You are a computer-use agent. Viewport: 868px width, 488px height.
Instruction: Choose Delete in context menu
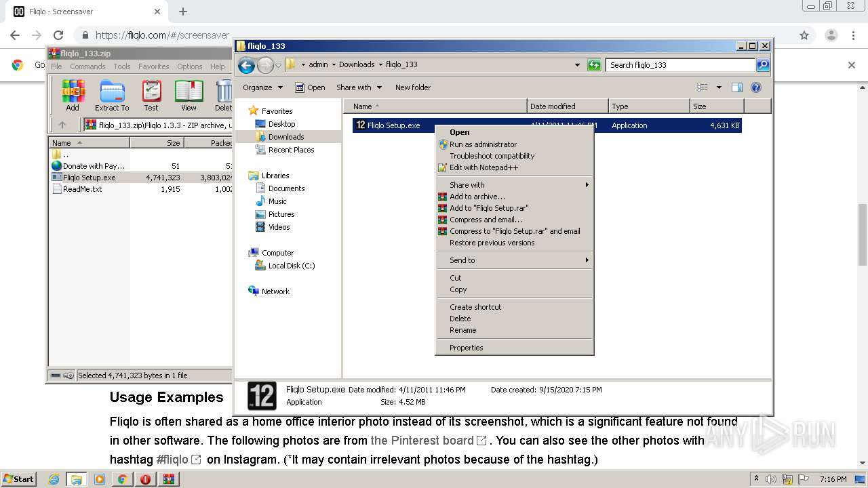(x=515, y=319)
